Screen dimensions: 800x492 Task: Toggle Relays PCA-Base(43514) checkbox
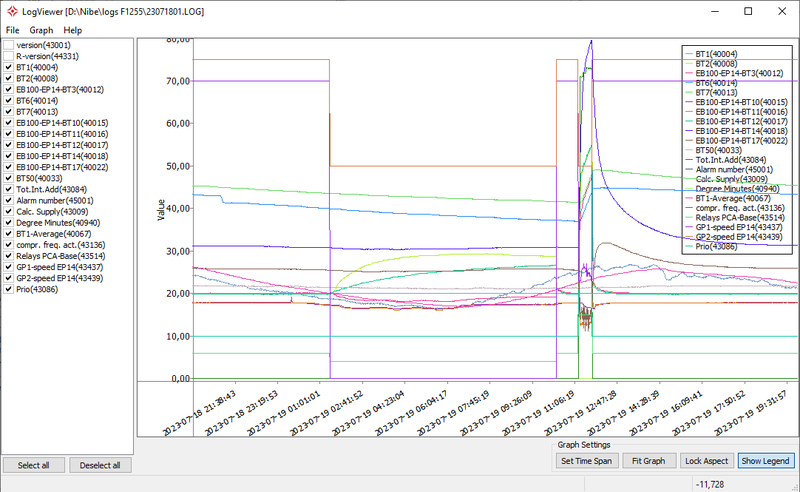(8, 256)
